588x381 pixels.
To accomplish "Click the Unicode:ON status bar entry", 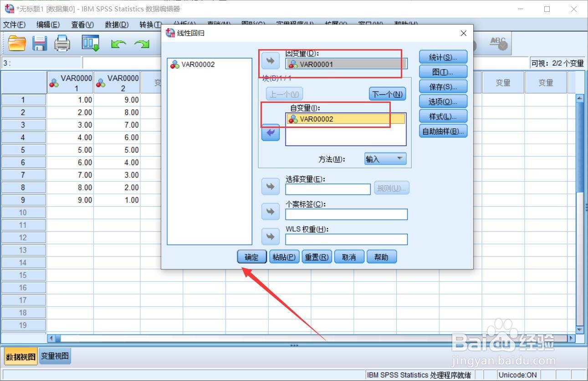I will coord(518,375).
